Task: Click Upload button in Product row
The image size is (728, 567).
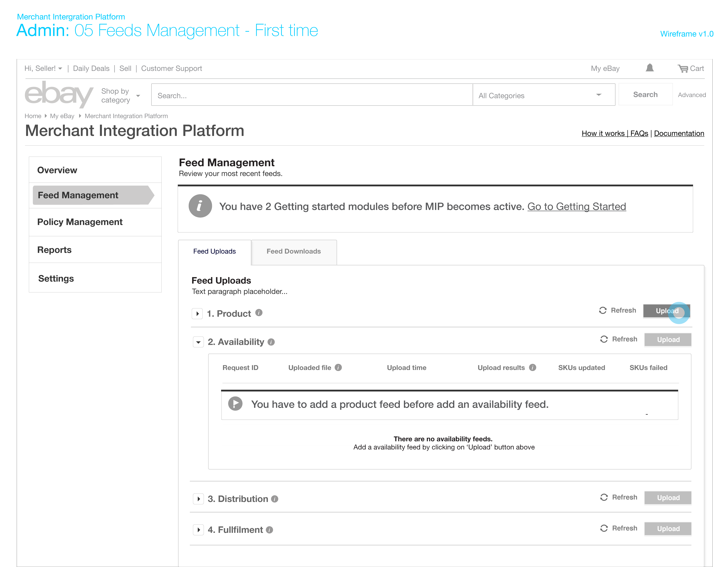Action: coord(667,311)
